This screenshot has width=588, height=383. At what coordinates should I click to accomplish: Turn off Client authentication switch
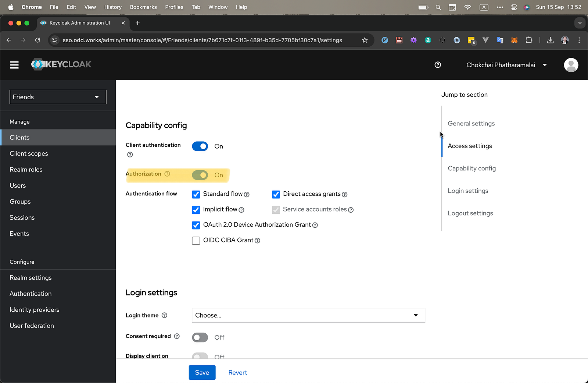point(200,146)
